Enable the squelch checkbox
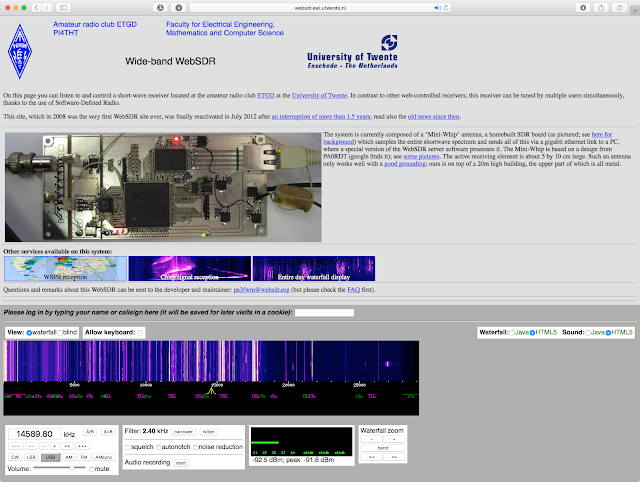Screen dimensions: 640x482 (128, 447)
